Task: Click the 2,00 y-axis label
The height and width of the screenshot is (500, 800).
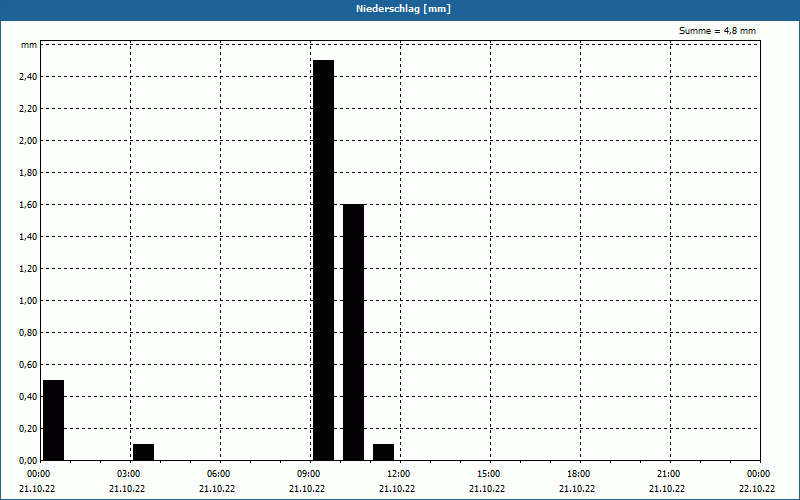Action: (x=28, y=141)
